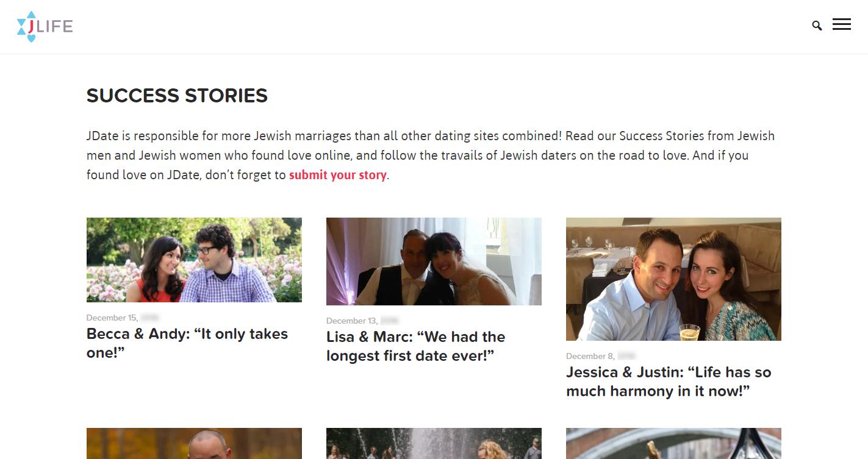Open bottom-left autumn photo thumbnail
The width and height of the screenshot is (868, 459).
[194, 443]
